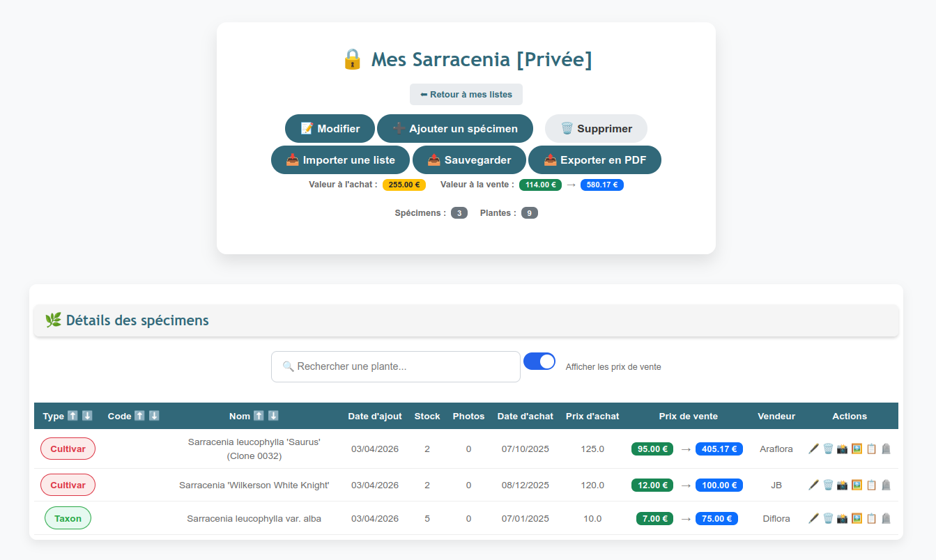Click tombstone icon for leucophylla var. alba

(x=886, y=519)
